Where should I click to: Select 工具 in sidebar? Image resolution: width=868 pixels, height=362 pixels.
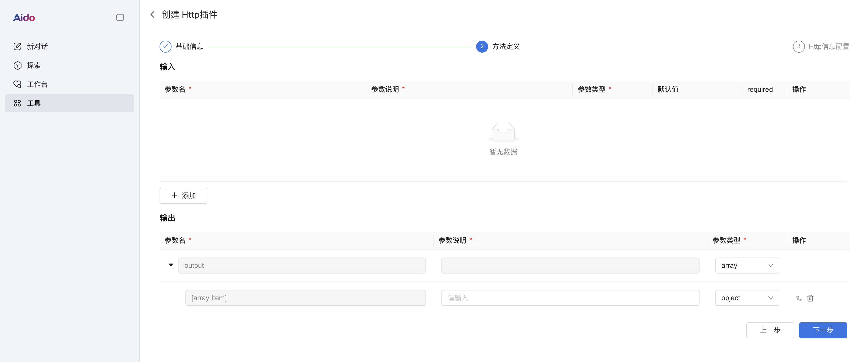[x=34, y=103]
